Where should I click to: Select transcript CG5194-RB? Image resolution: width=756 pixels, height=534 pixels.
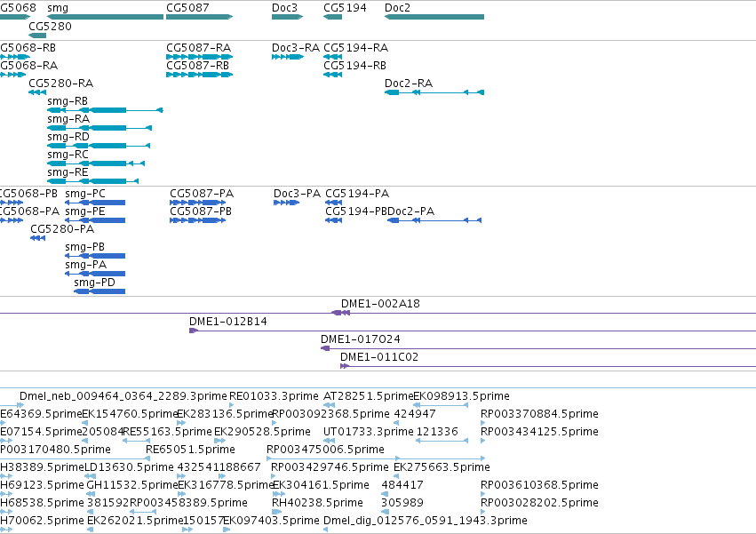[332, 75]
